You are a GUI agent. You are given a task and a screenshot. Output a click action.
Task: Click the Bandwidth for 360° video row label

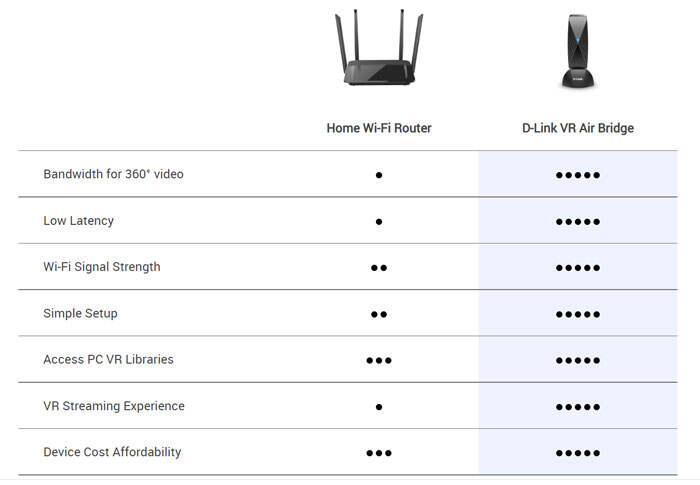pos(113,174)
